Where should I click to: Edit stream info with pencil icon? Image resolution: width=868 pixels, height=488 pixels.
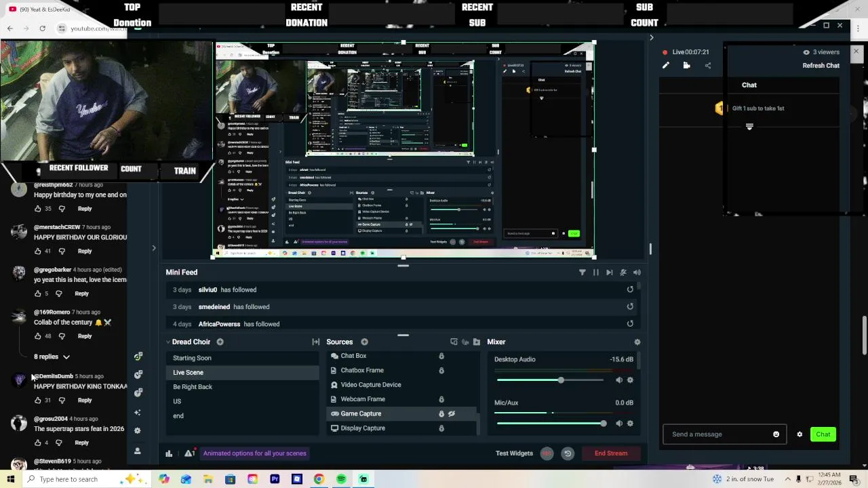click(666, 66)
